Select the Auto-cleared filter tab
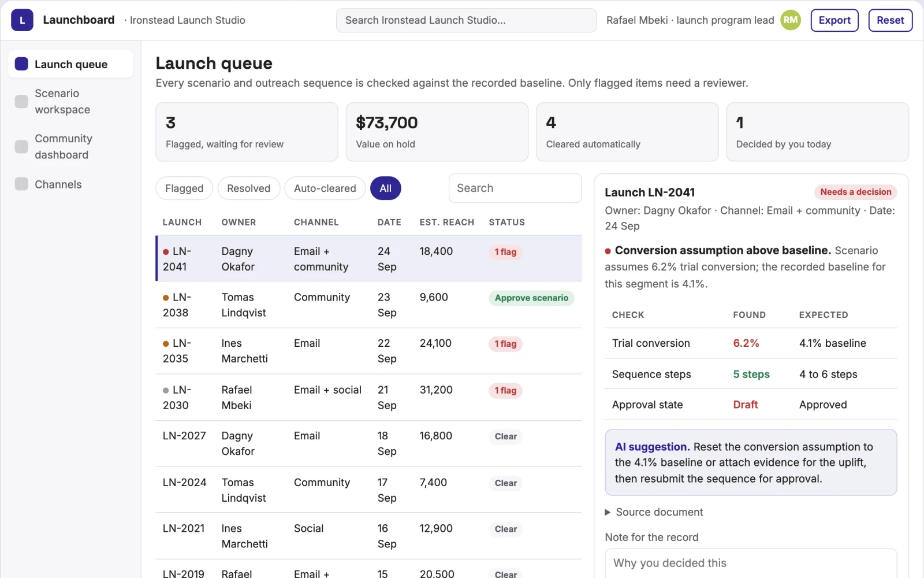Screen dimensions: 924x578 [325, 188]
